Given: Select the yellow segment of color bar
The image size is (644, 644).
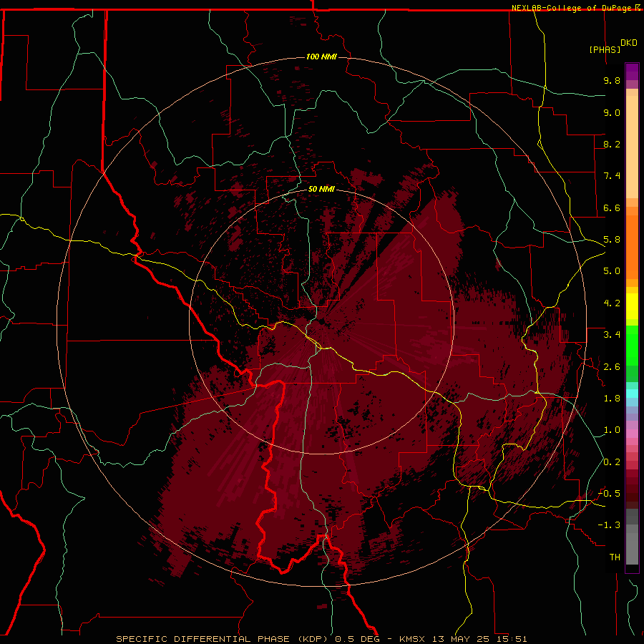Looking at the screenshot, I should [632, 306].
